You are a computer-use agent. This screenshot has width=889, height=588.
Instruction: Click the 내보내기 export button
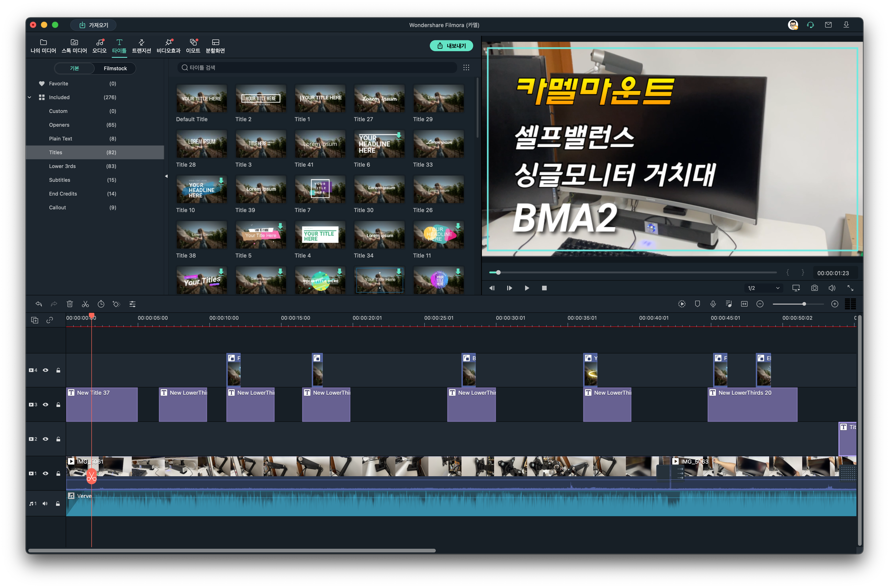pyautogui.click(x=451, y=46)
